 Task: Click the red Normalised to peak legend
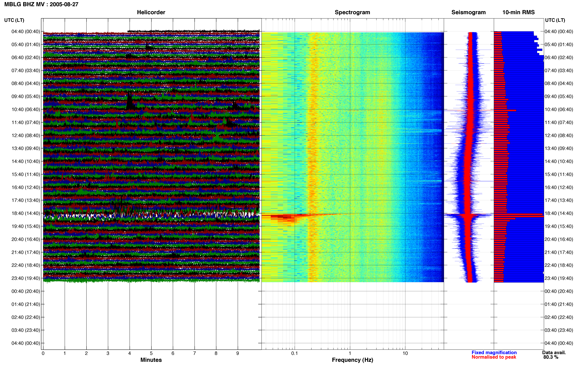494,357
